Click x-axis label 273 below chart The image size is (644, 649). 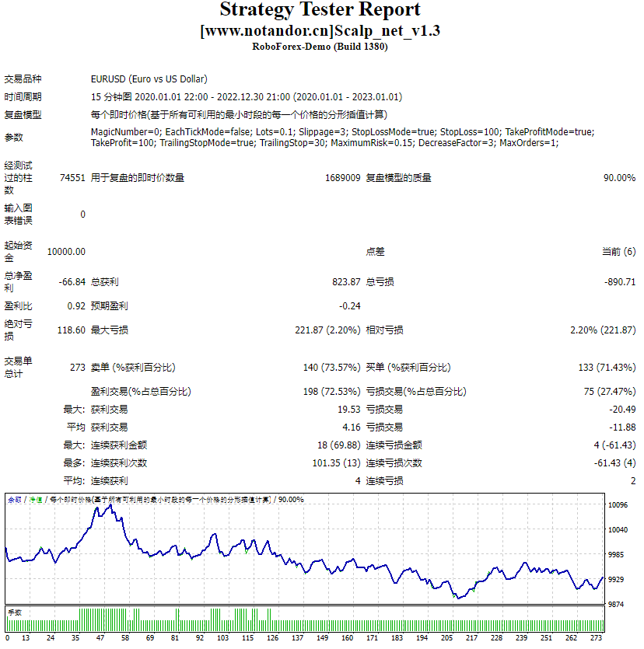tap(596, 638)
